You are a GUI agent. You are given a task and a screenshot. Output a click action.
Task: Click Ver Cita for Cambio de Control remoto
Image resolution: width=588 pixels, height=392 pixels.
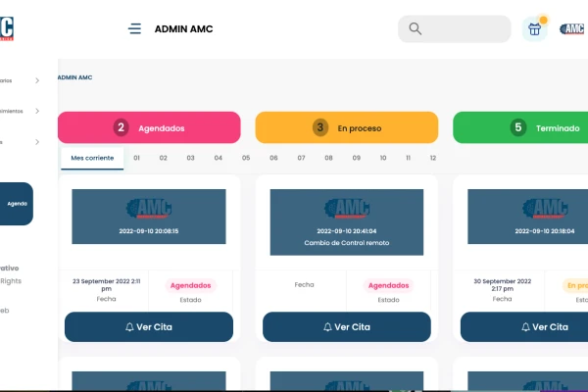tap(347, 326)
